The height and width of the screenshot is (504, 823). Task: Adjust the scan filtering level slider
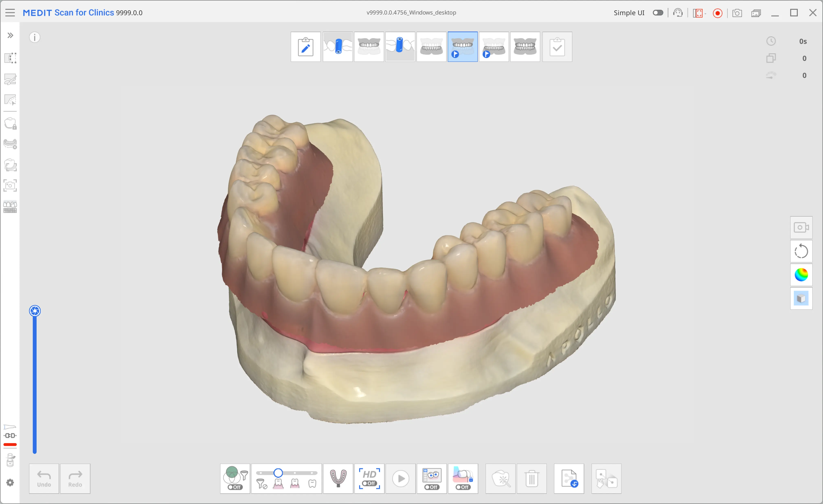(278, 473)
